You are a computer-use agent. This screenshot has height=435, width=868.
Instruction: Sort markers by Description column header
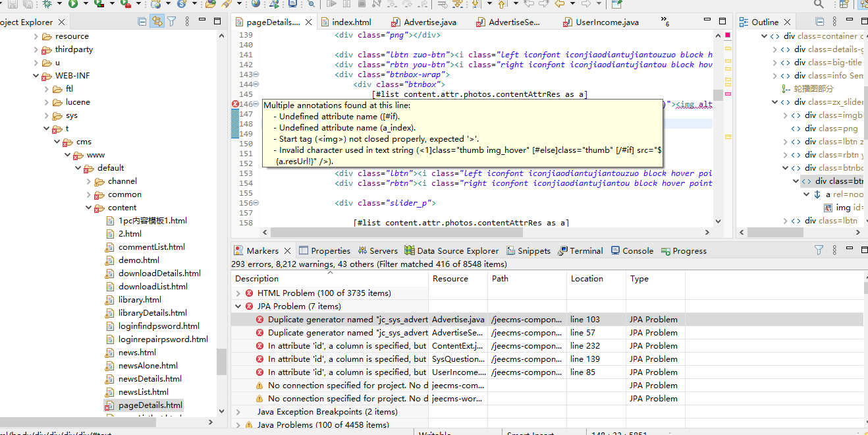[257, 279]
